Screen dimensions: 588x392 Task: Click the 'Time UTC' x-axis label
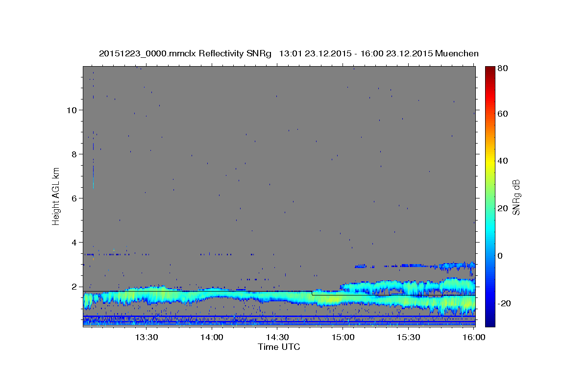coord(279,347)
